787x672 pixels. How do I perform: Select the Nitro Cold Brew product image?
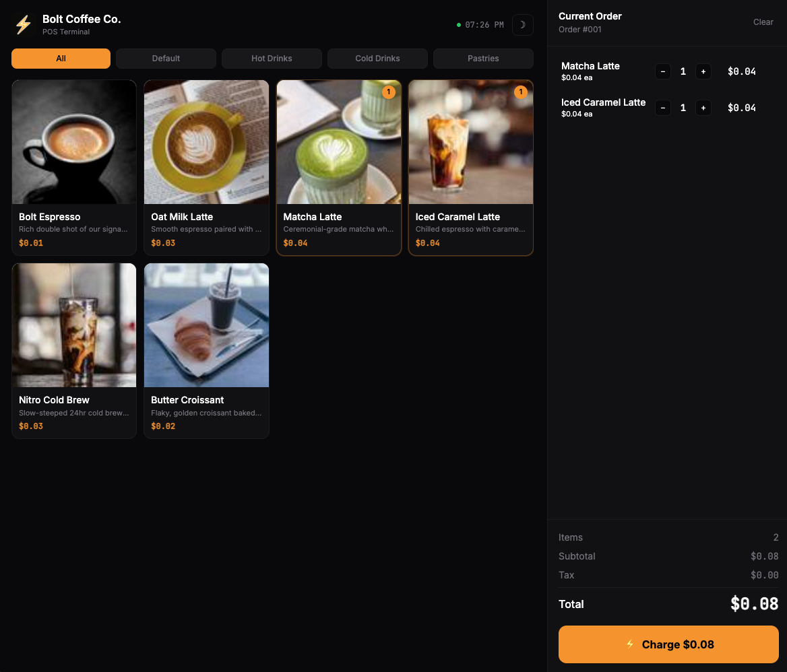(73, 325)
